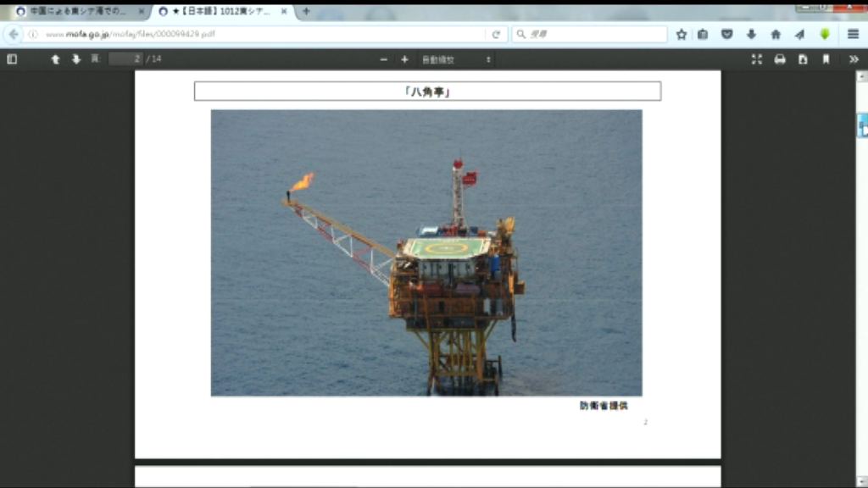Click the page number input field
868x488 pixels.
coord(125,59)
